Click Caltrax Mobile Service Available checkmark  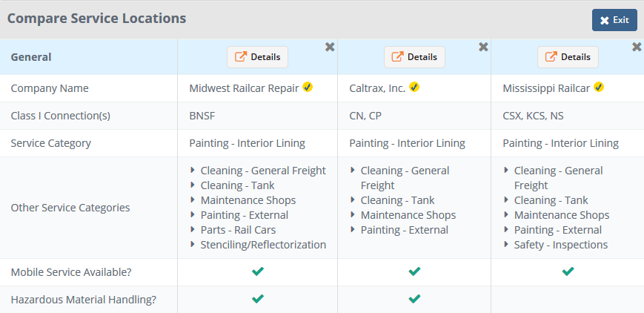pos(414,271)
